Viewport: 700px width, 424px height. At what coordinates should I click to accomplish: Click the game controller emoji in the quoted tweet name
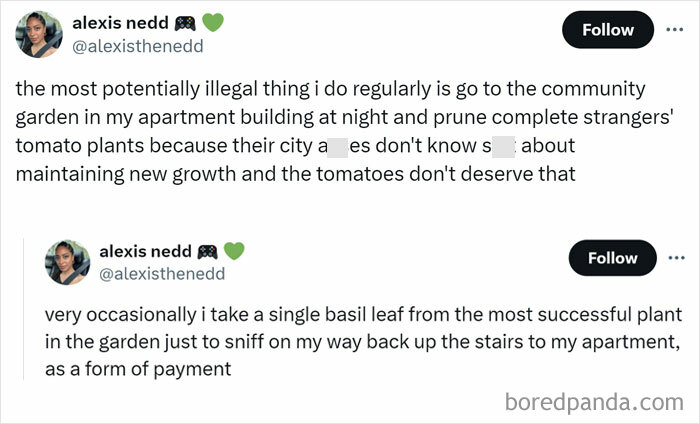[x=208, y=250]
